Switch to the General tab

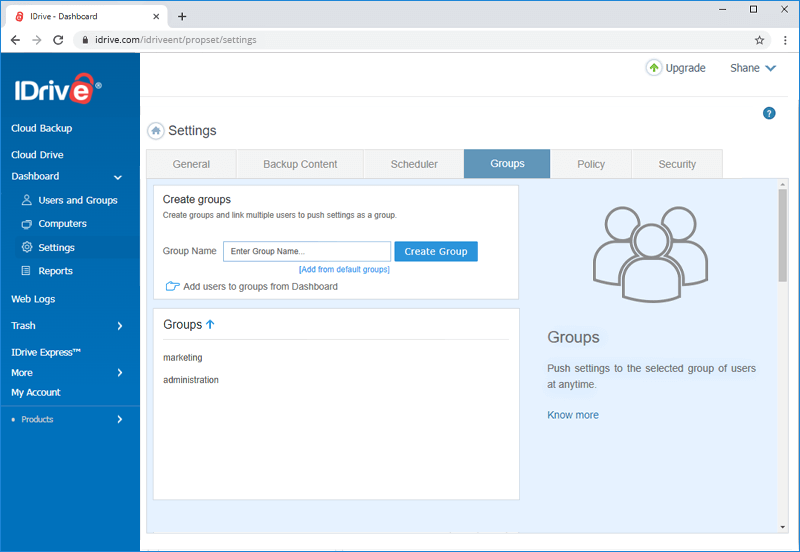[x=191, y=164]
